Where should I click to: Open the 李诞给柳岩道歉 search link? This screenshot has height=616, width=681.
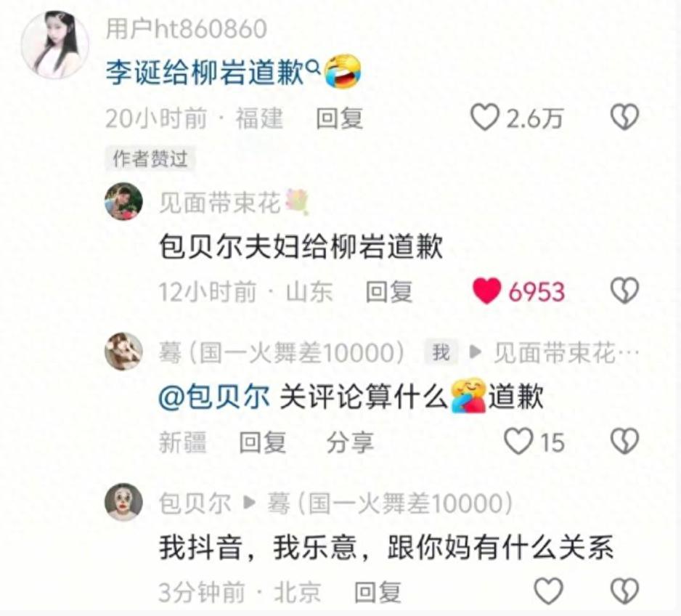tap(205, 72)
